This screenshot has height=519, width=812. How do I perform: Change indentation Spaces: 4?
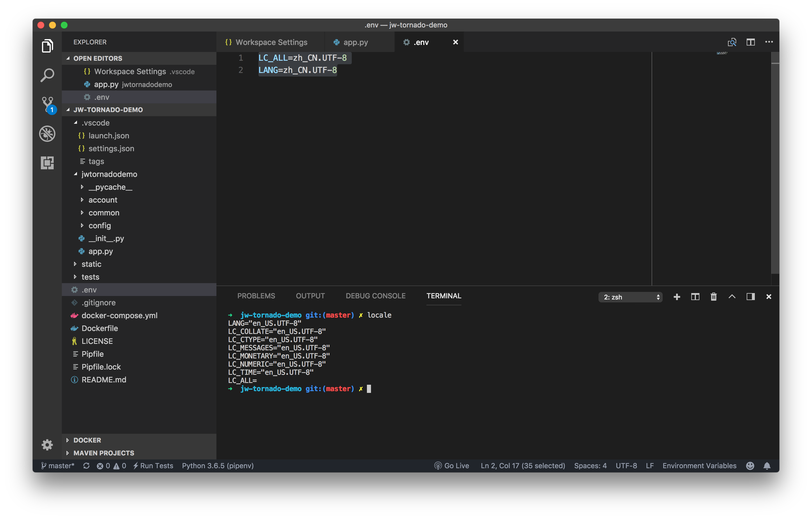click(590, 466)
